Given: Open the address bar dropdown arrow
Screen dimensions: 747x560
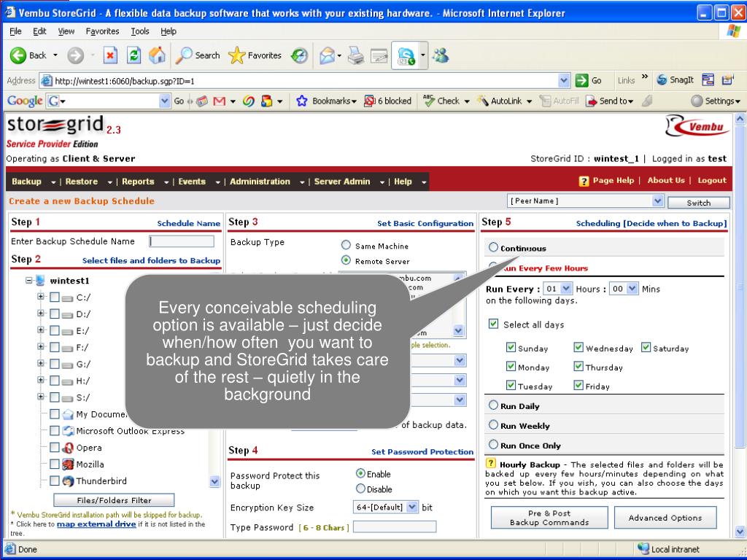Looking at the screenshot, I should pos(564,80).
